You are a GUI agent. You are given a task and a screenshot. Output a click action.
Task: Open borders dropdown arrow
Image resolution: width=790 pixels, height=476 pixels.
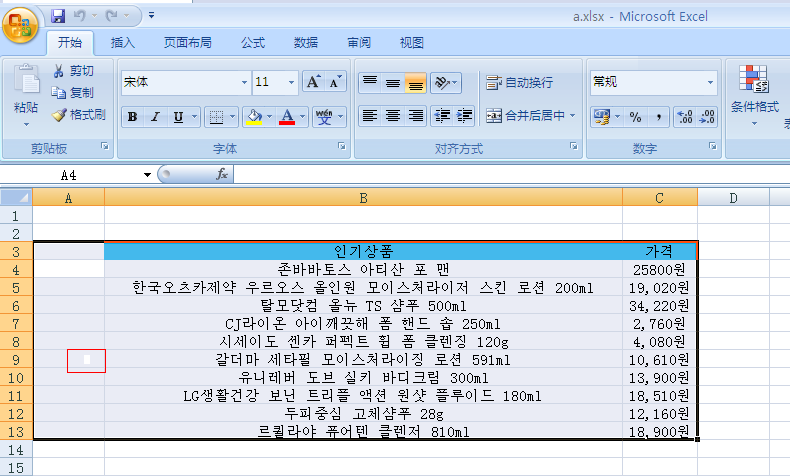coord(232,117)
